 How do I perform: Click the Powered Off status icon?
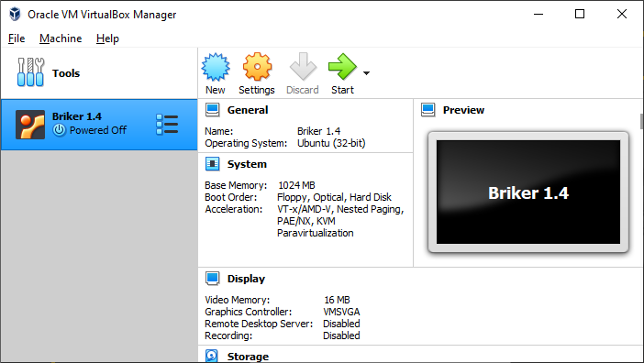[59, 130]
